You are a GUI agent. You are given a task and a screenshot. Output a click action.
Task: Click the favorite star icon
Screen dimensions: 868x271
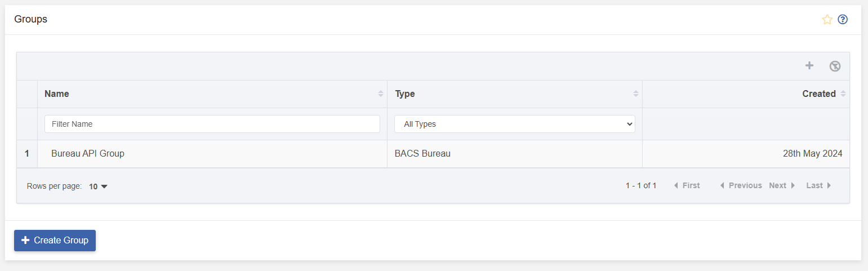827,20
